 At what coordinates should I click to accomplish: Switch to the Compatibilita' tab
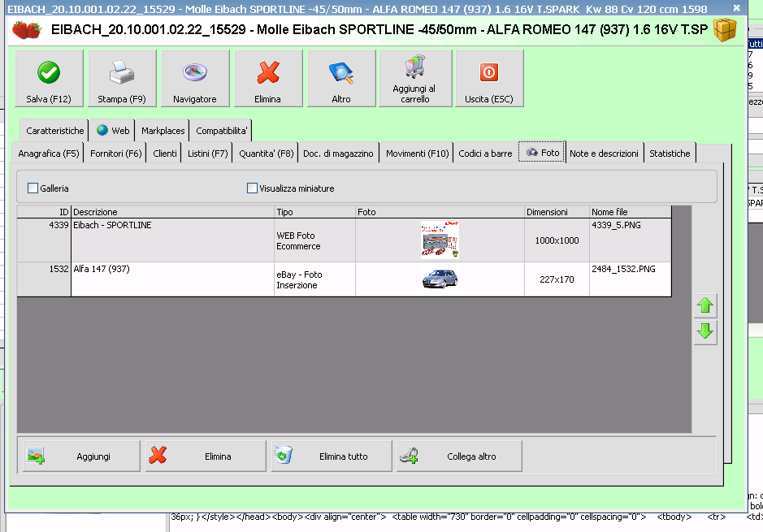click(x=221, y=130)
